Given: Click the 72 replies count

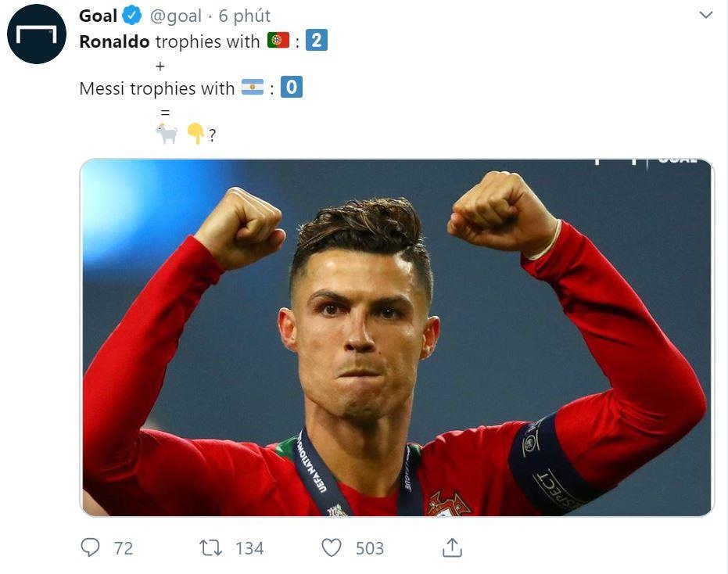Looking at the screenshot, I should click(x=122, y=548).
